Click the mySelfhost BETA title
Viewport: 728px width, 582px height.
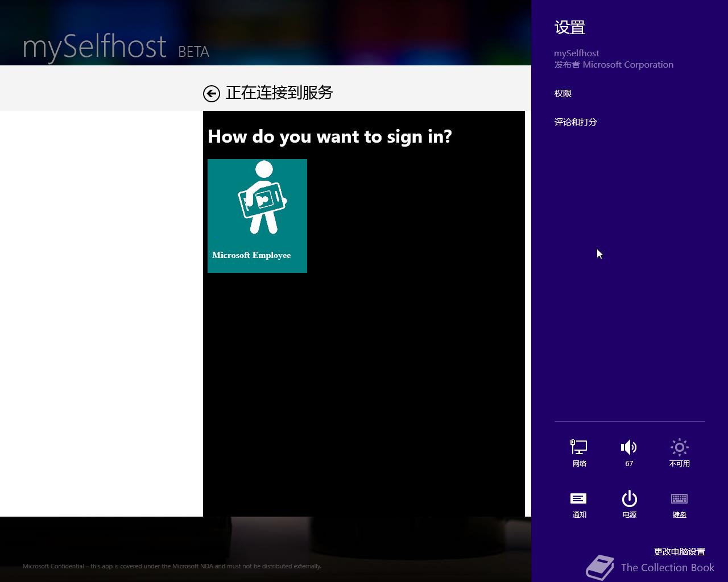[x=116, y=48]
